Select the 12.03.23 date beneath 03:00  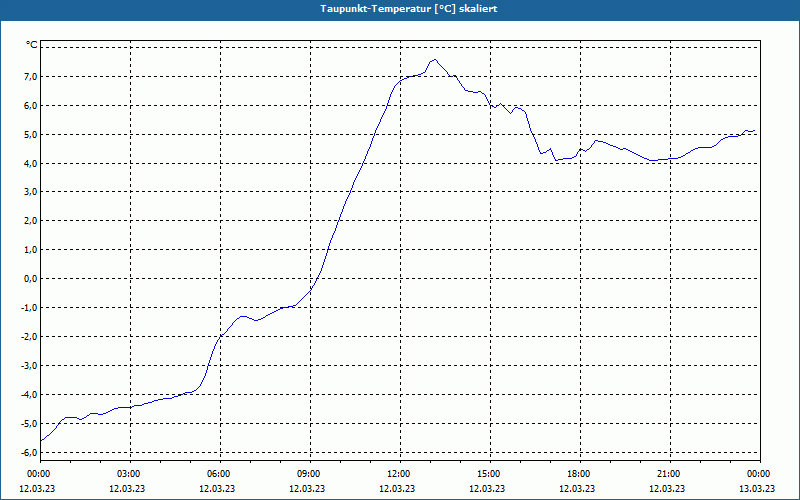coord(127,488)
